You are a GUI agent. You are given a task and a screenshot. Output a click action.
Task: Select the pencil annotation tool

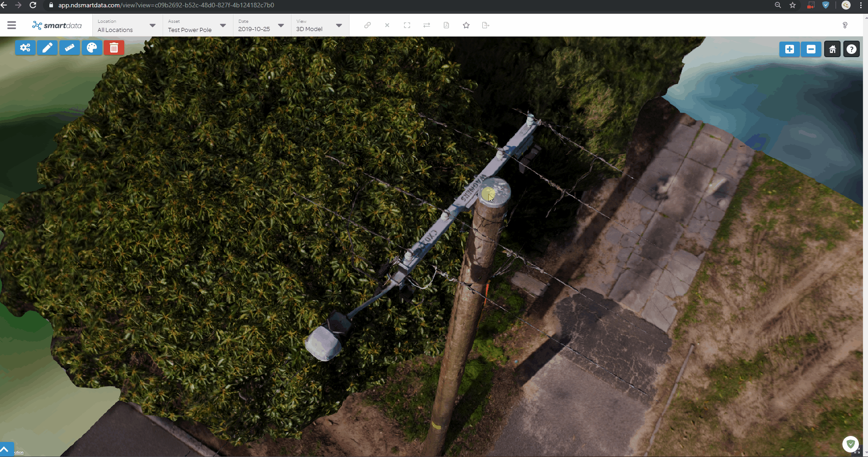point(47,48)
